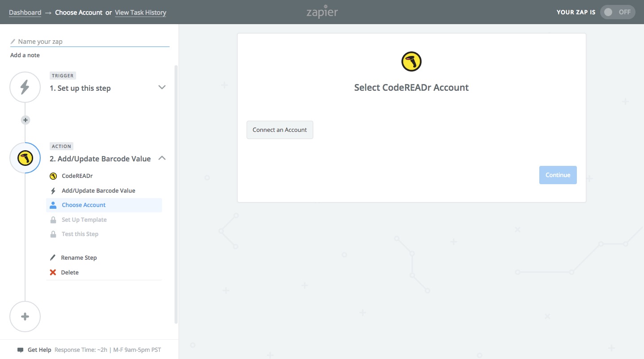
Task: Click the TRIGGER label badge
Action: (63, 76)
